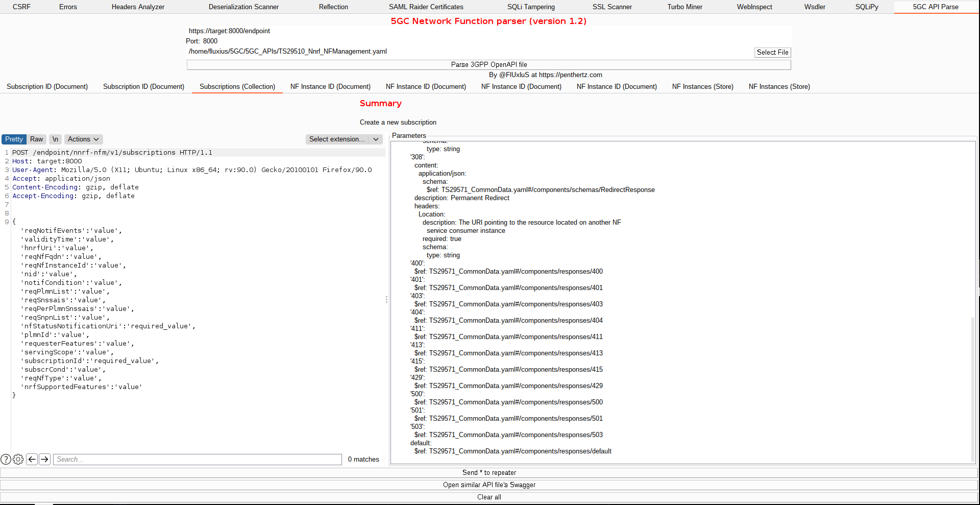Open search settings gear icon
The width and height of the screenshot is (980, 505).
18,459
